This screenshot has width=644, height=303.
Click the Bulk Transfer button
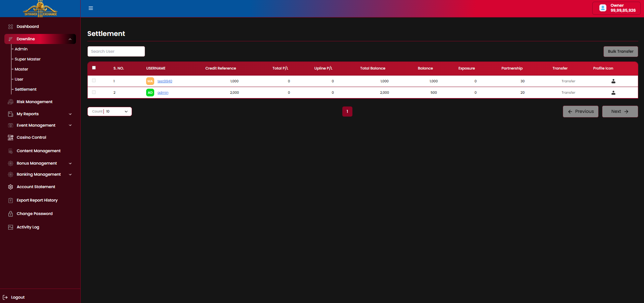coord(620,51)
